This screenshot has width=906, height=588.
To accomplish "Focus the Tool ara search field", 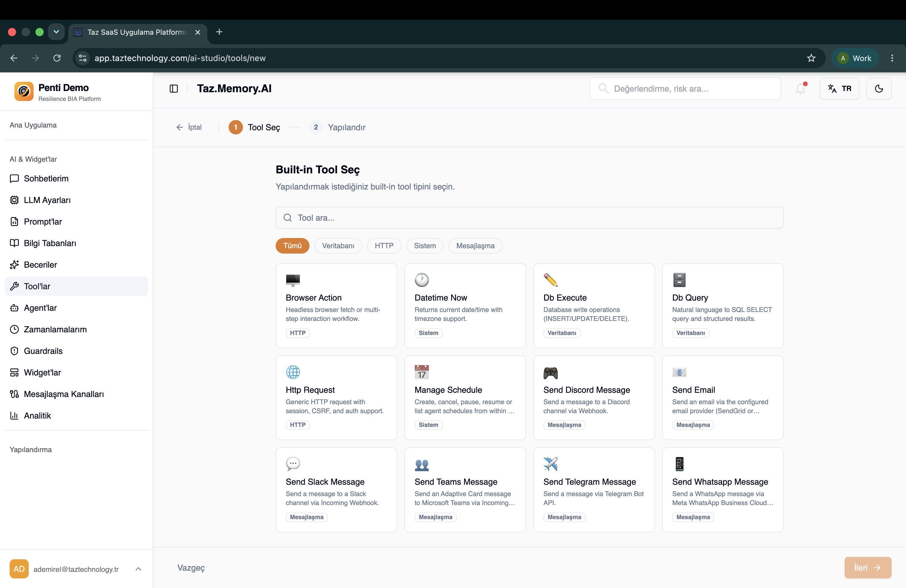I will pyautogui.click(x=529, y=218).
